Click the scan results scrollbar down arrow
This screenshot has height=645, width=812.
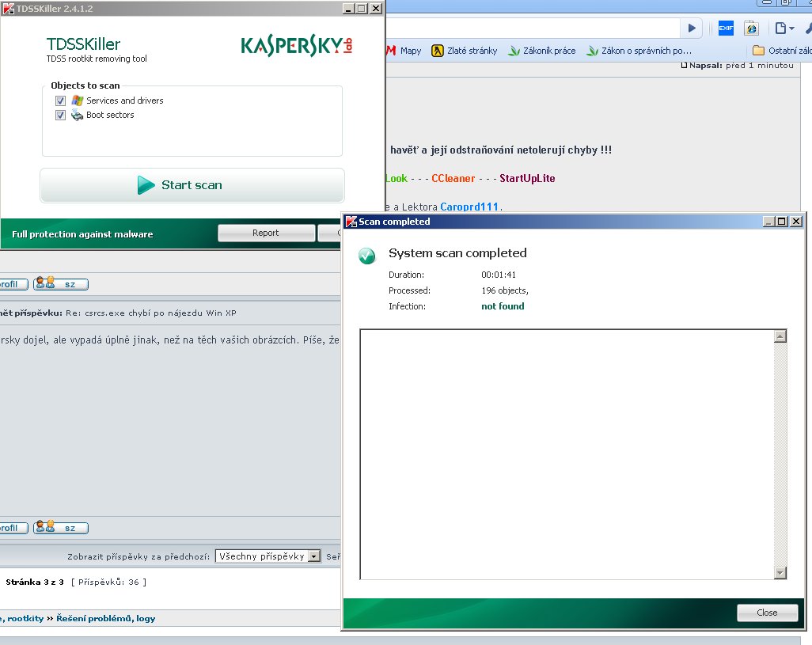click(x=780, y=573)
